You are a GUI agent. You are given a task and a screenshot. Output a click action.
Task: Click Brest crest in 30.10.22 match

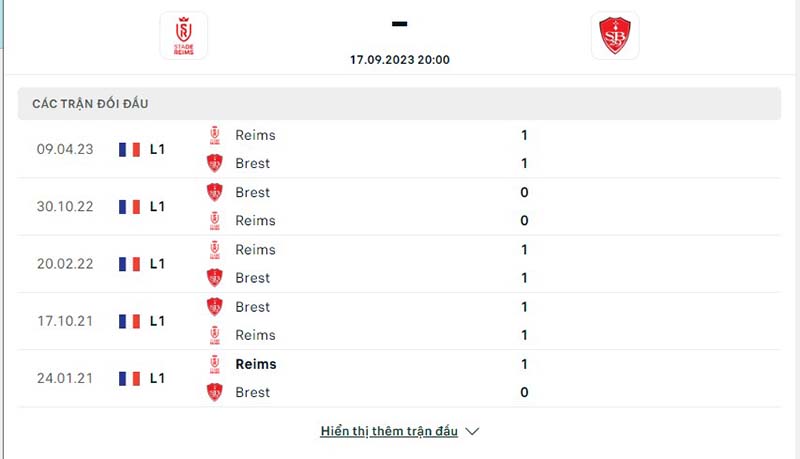(x=214, y=192)
